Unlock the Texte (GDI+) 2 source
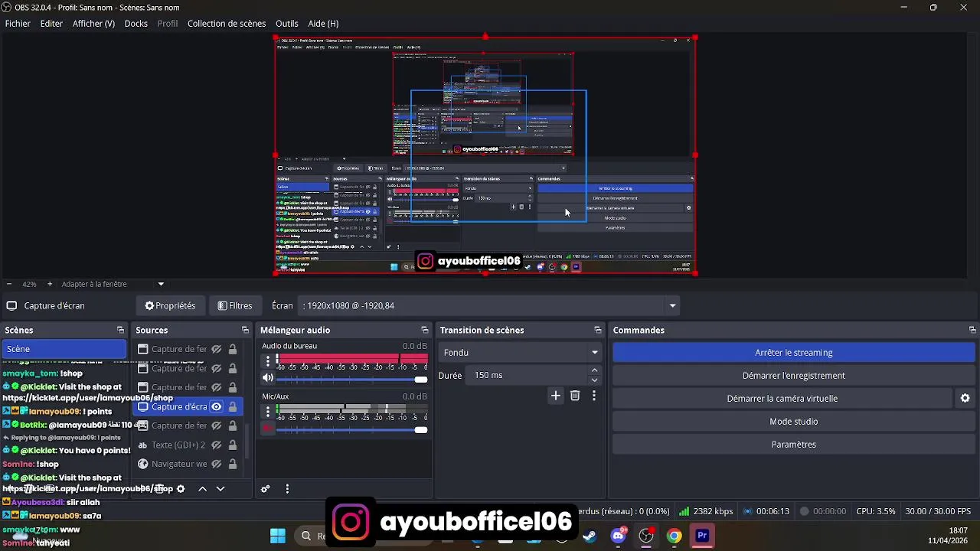This screenshot has width=980, height=551. 233,445
